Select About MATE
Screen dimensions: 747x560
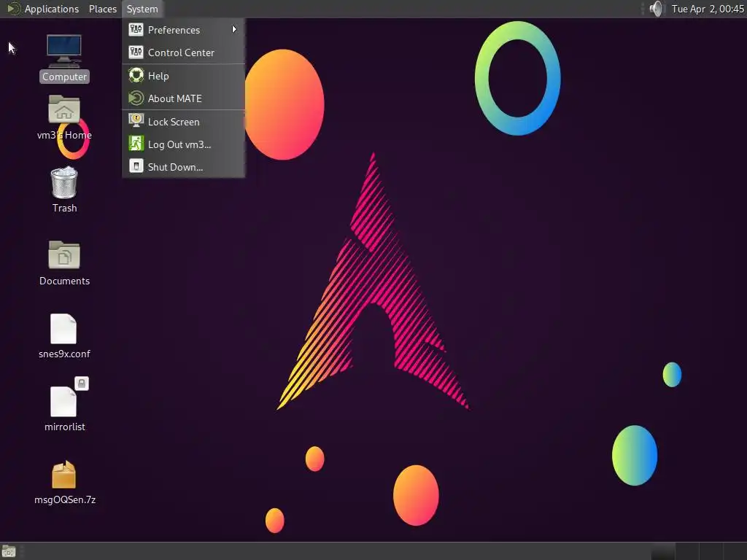[183, 98]
